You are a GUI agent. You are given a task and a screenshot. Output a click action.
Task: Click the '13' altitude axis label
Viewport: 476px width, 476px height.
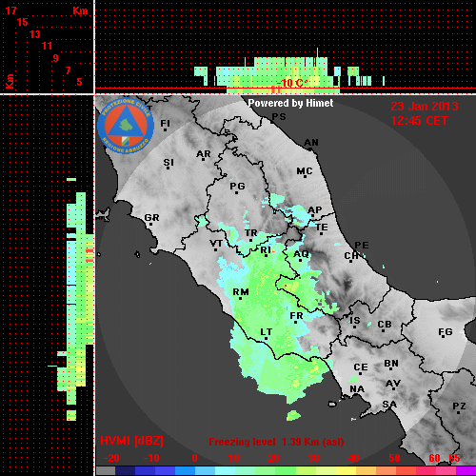pos(35,34)
